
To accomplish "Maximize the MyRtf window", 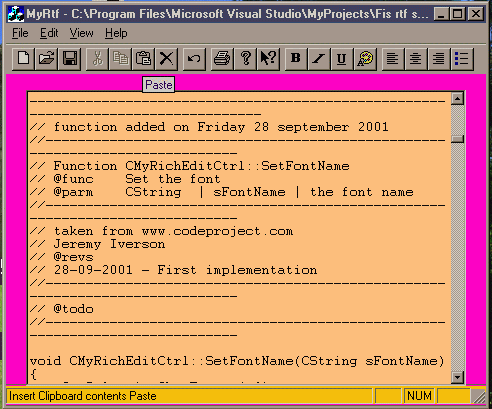I will [457, 14].
